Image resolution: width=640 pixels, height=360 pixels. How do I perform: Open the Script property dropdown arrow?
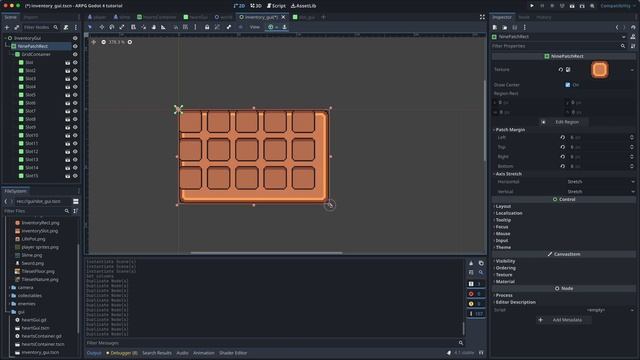point(632,310)
